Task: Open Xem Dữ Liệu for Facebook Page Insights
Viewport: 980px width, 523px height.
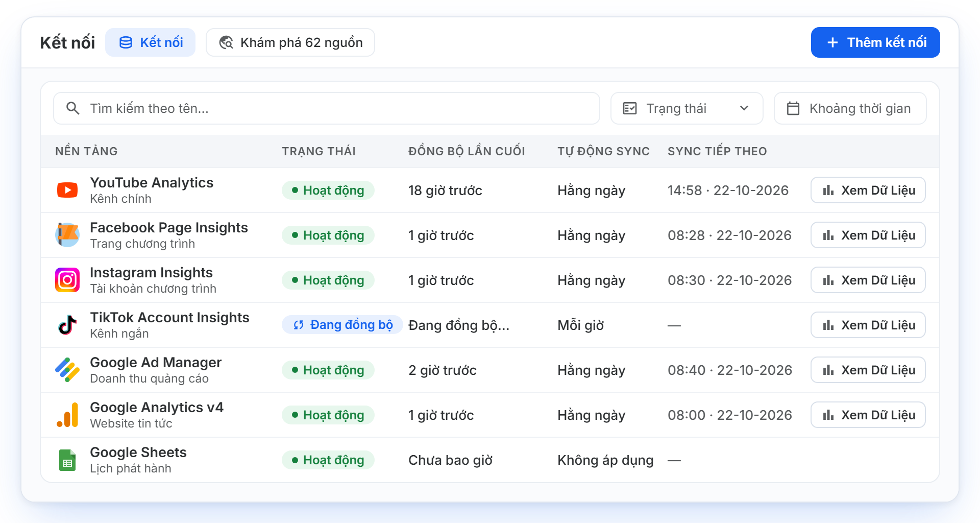Action: [x=868, y=235]
